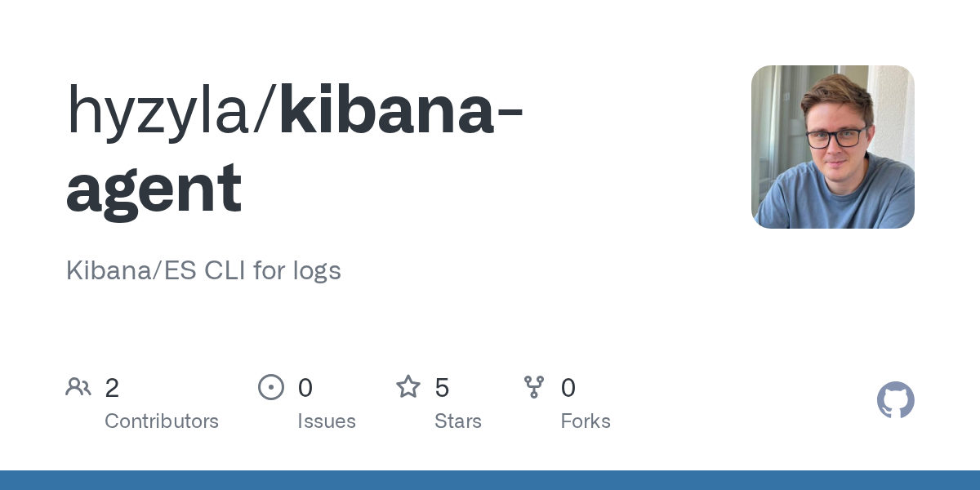Click the contributors people icon

click(x=78, y=387)
